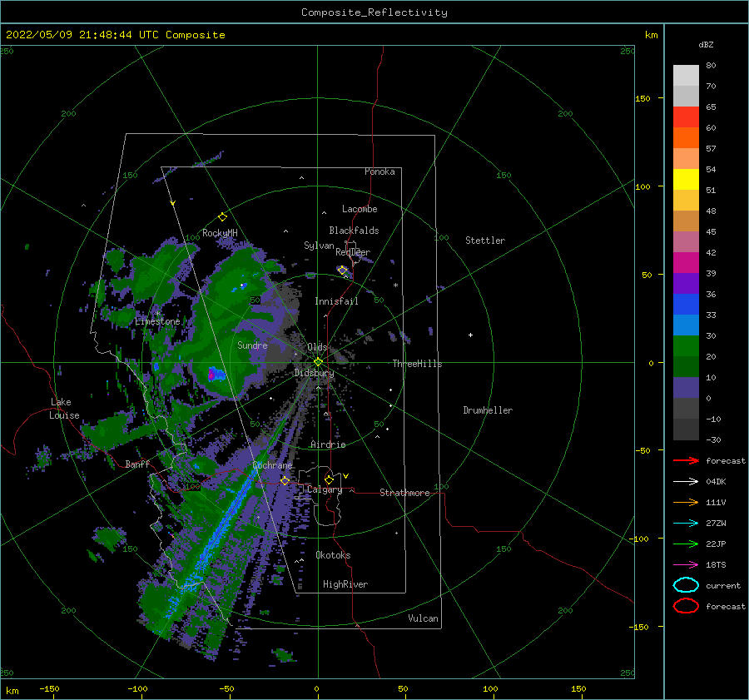Image resolution: width=749 pixels, height=700 pixels.
Task: Click the yellow diamond marker below RedDeer
Action: 343,271
